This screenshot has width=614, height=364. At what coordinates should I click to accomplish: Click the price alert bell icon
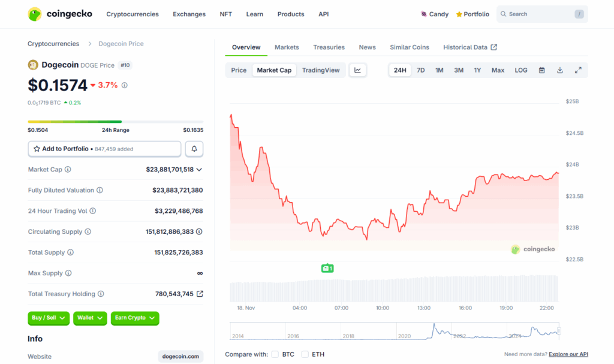click(194, 149)
